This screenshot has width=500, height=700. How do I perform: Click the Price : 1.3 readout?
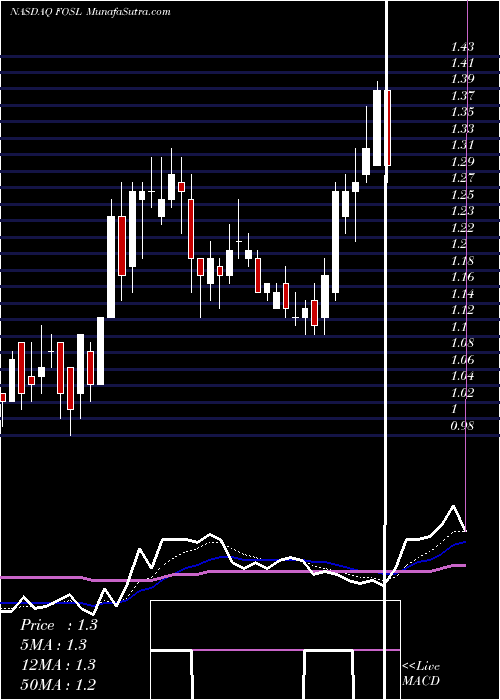click(x=58, y=625)
